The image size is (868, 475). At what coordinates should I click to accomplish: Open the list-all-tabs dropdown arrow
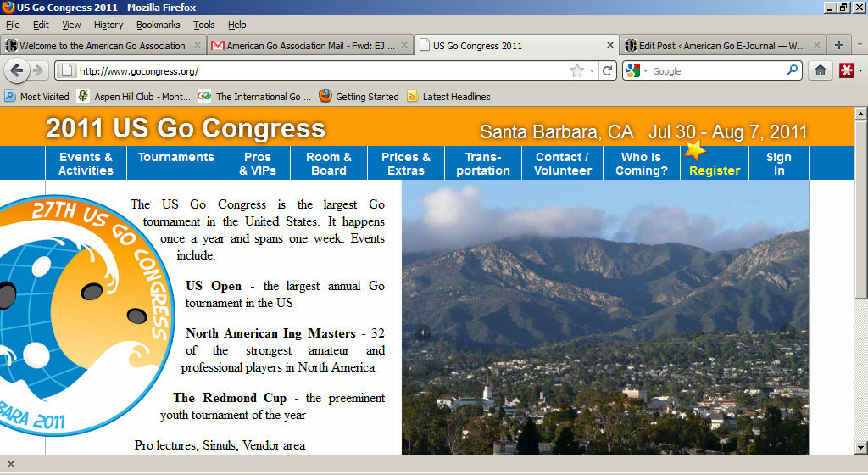point(859,45)
